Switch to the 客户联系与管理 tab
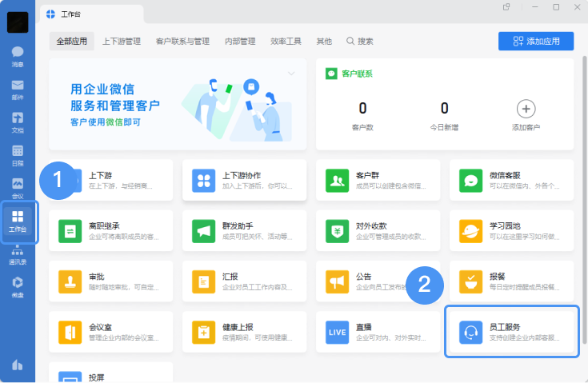Image resolution: width=588 pixels, height=383 pixels. (182, 42)
